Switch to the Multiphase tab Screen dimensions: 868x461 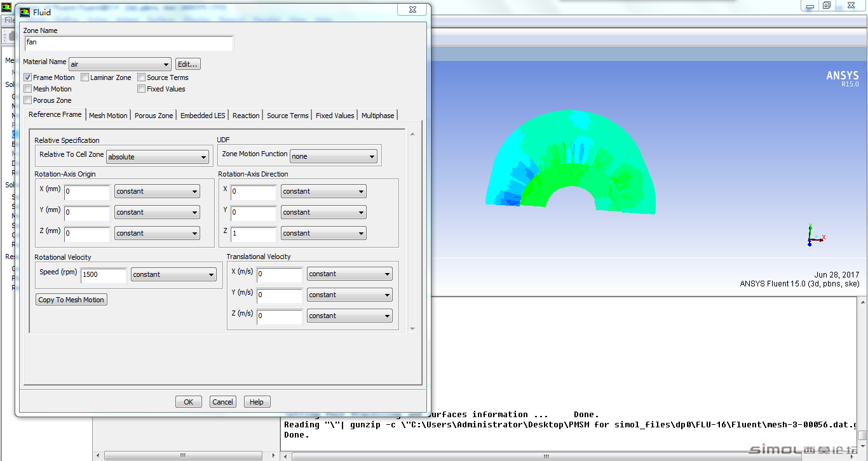[378, 116]
